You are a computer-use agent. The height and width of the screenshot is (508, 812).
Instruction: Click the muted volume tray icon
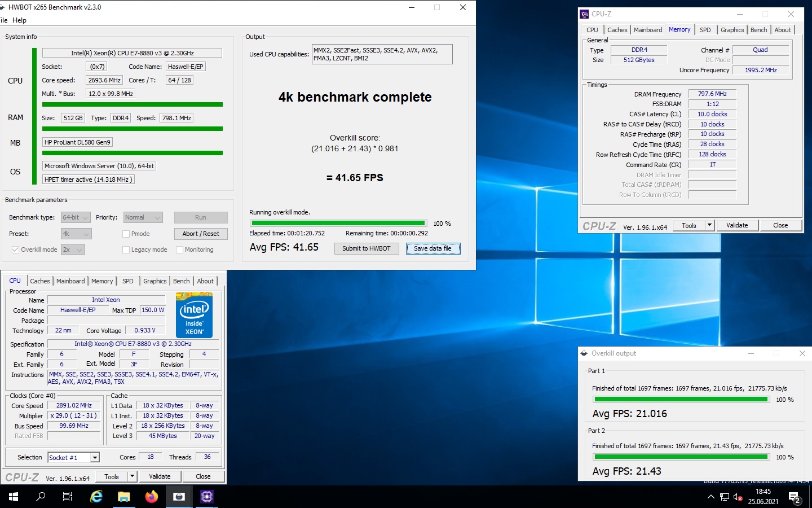click(x=738, y=497)
